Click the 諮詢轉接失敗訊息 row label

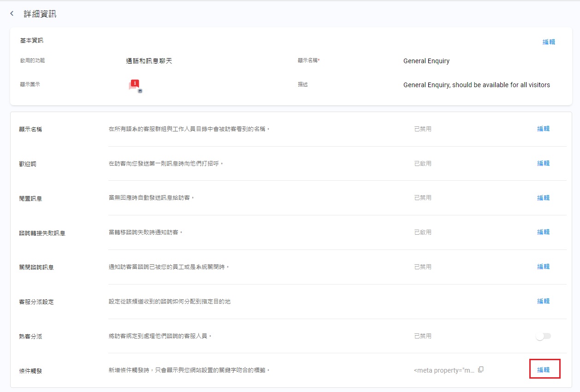(x=42, y=233)
